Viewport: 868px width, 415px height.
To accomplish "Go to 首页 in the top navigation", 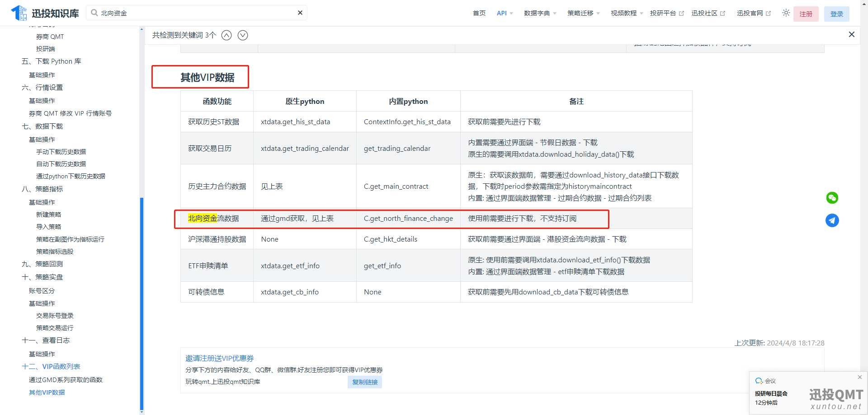I will tap(479, 13).
